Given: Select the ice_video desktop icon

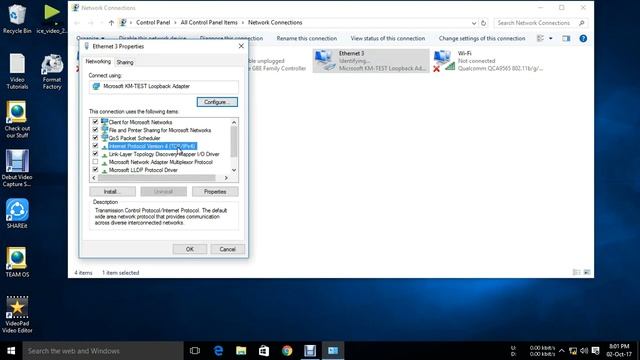Looking at the screenshot, I should pos(51,19).
